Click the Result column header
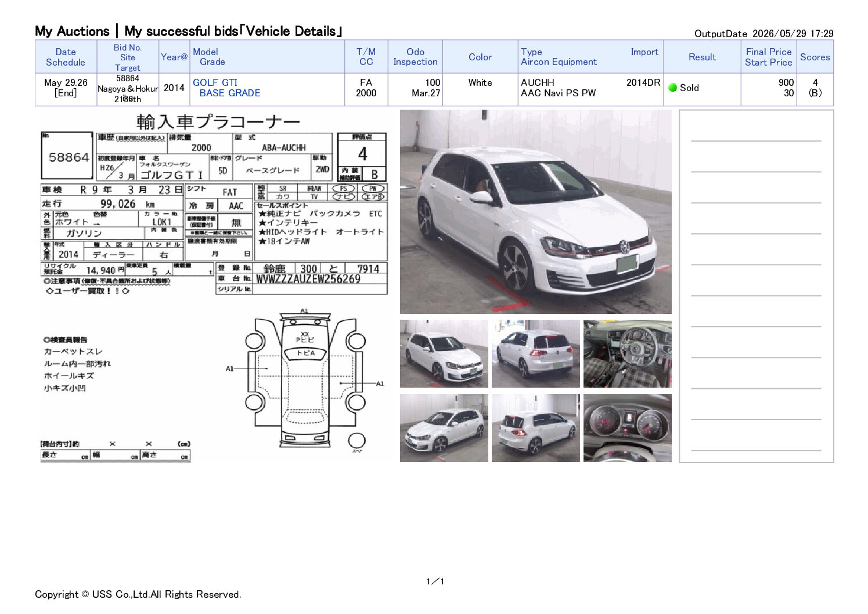 pos(702,57)
